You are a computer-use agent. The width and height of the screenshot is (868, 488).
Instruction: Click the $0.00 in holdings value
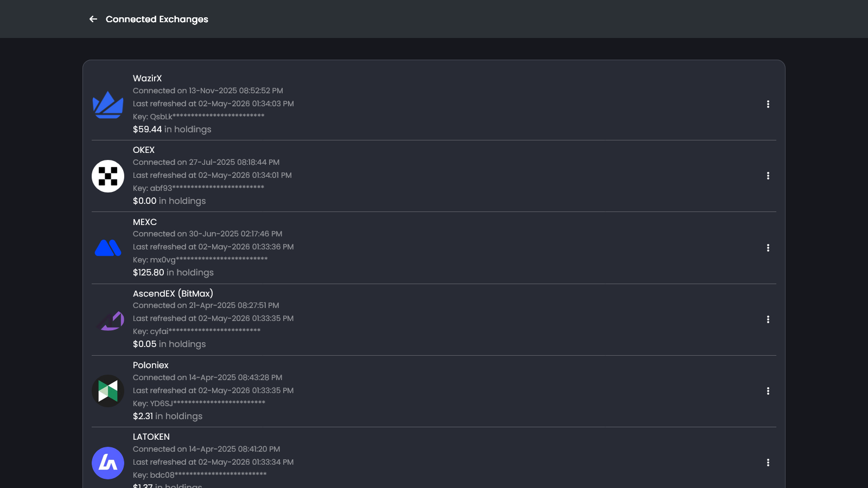point(169,201)
